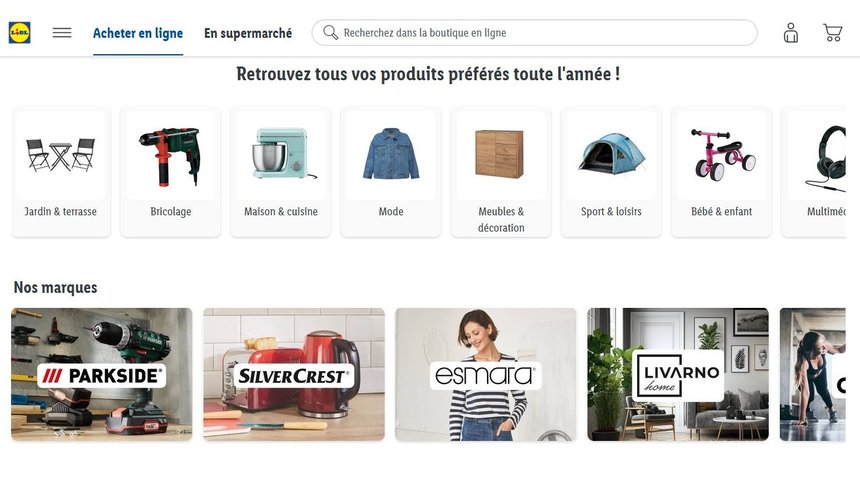Open the user account icon

point(790,33)
